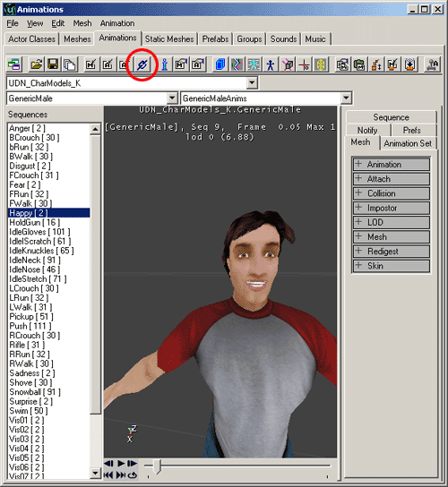Click the save package floppy disk icon
Viewport: 448px width, 487px height.
pyautogui.click(x=53, y=64)
